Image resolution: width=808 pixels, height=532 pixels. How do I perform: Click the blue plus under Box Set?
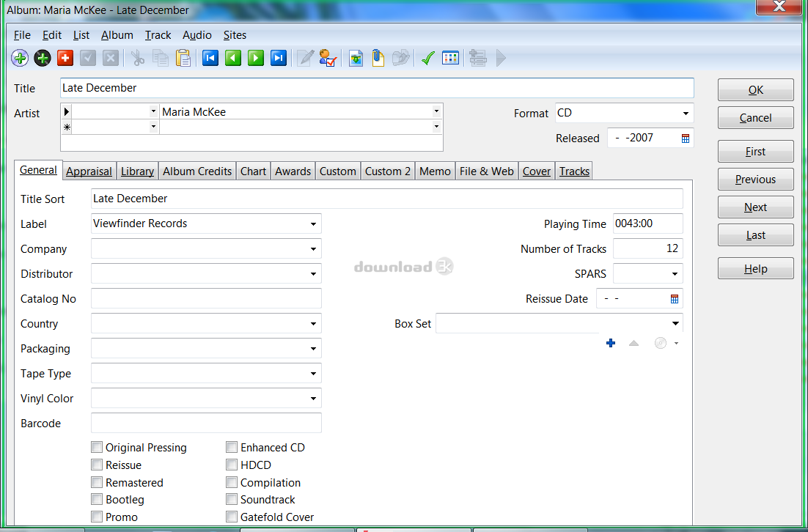[x=611, y=343]
